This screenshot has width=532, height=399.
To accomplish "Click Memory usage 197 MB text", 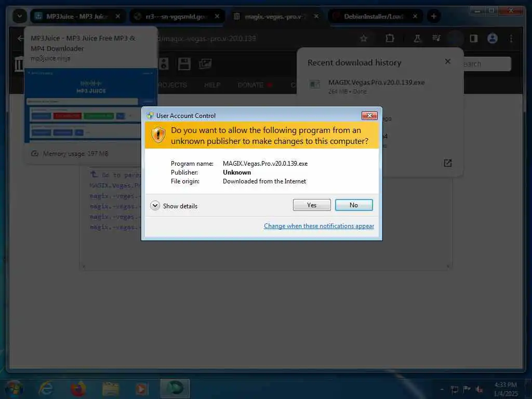I will click(75, 154).
